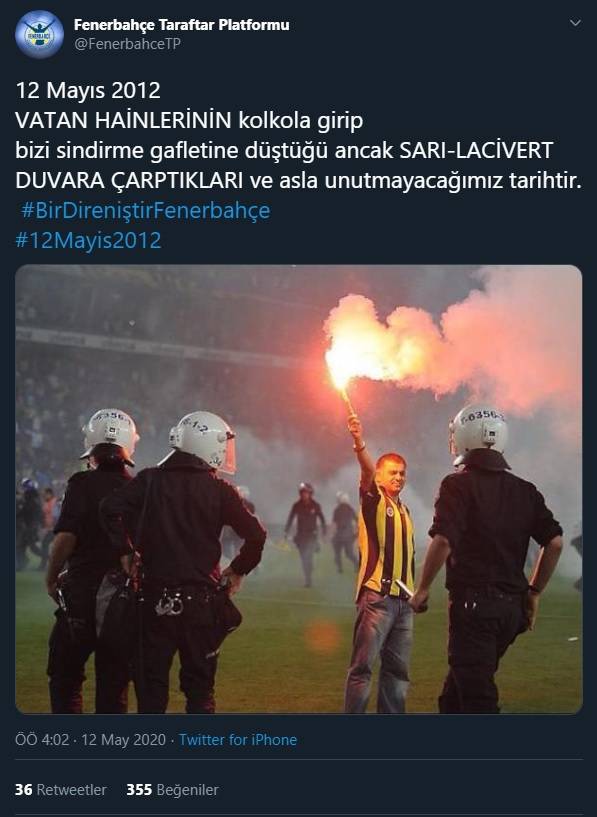Enlarge the stadium flare photo
Image resolution: width=597 pixels, height=817 pixels.
(x=298, y=489)
